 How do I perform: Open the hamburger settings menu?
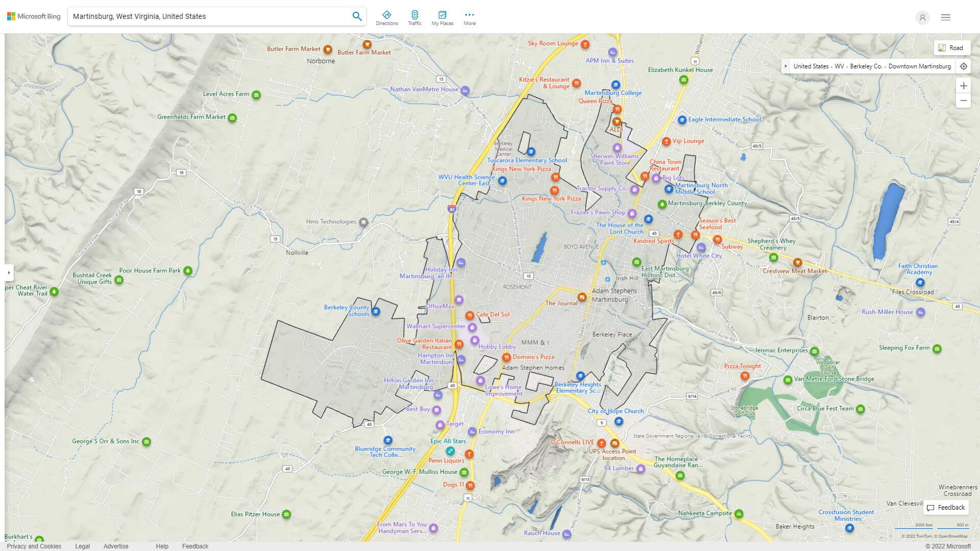[946, 17]
